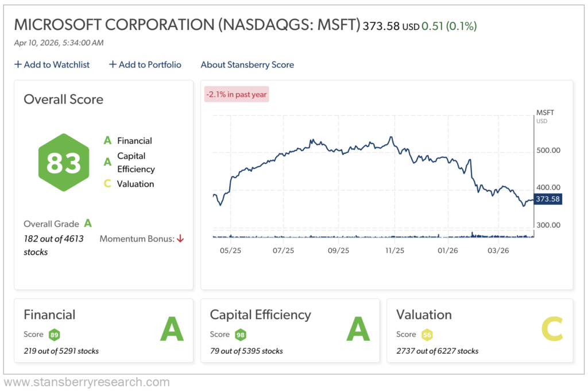Click the Capital Efficiency card title
Image resolution: width=588 pixels, height=392 pixels.
tap(260, 315)
